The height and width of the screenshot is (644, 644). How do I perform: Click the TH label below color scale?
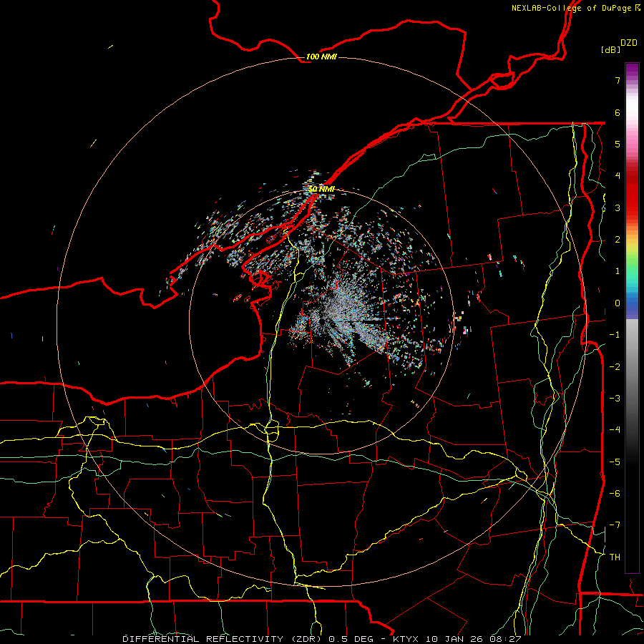tap(615, 557)
